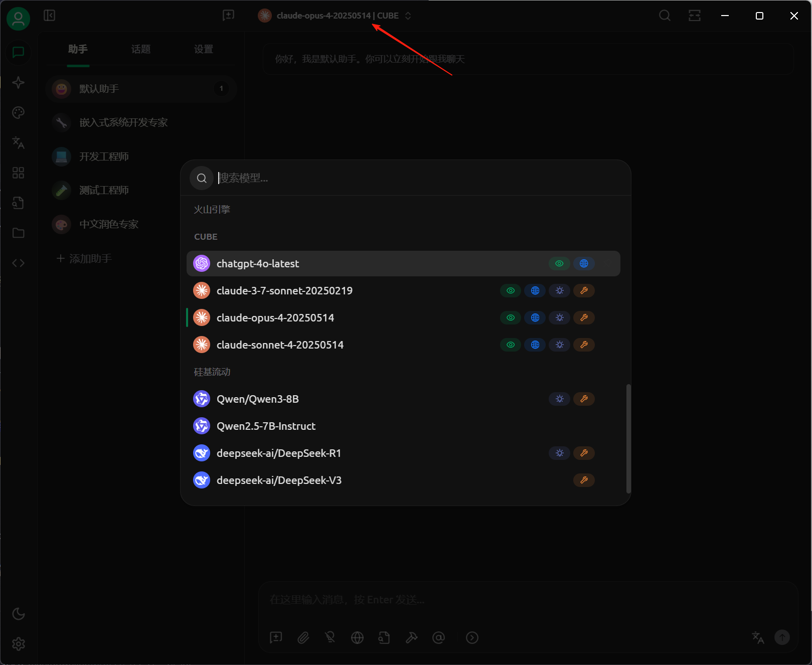The image size is (812, 665).
Task: Click the model list scrollbar
Action: click(628, 439)
